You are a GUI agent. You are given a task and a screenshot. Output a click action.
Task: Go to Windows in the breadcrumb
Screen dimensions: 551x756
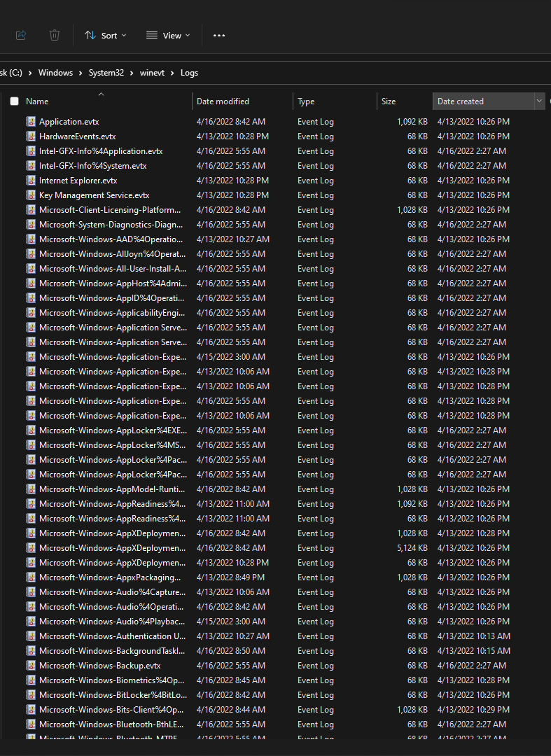[55, 73]
